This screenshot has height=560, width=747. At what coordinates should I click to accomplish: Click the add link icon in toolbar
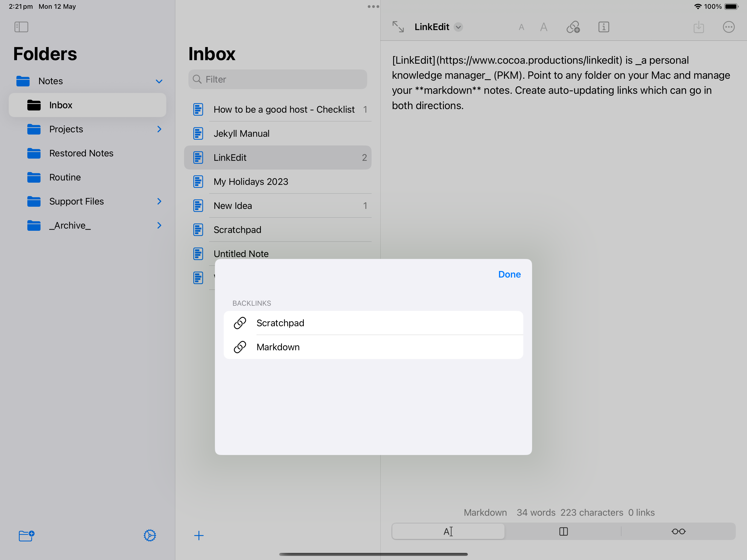(573, 27)
